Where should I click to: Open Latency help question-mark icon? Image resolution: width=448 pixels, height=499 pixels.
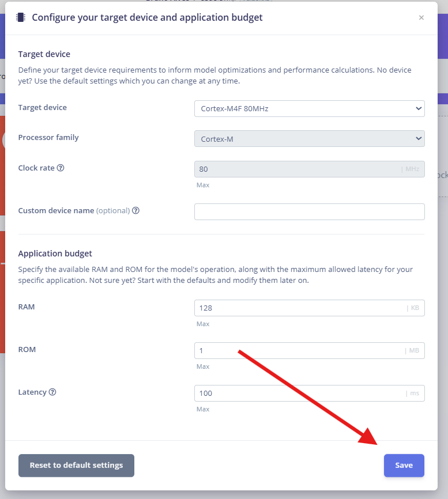tap(52, 392)
